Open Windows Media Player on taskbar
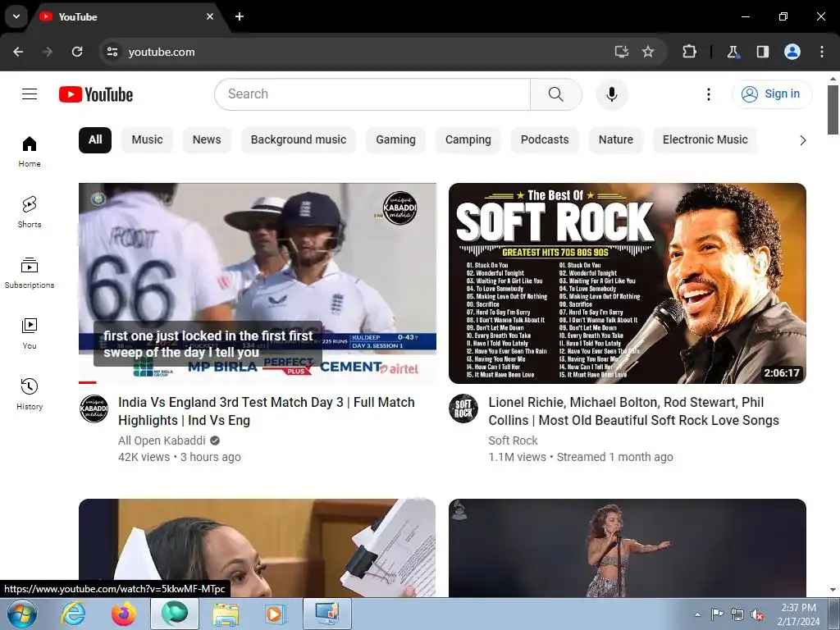840x630 pixels. point(276,614)
